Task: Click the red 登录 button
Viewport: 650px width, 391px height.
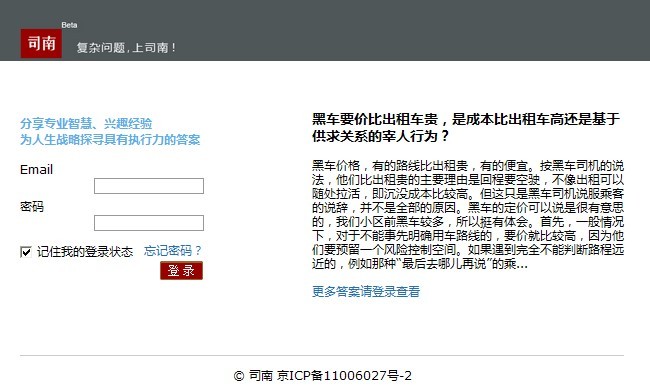Action: (182, 270)
